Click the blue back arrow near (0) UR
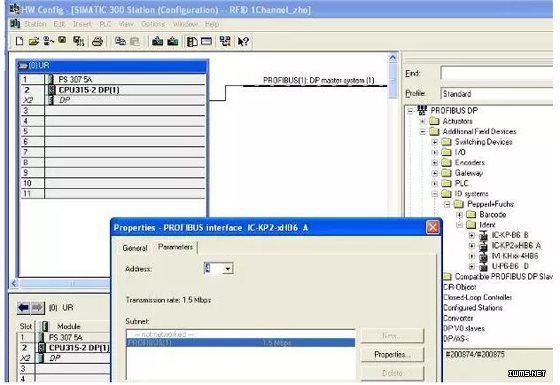Image resolution: width=560 pixels, height=385 pixels. click(24, 308)
